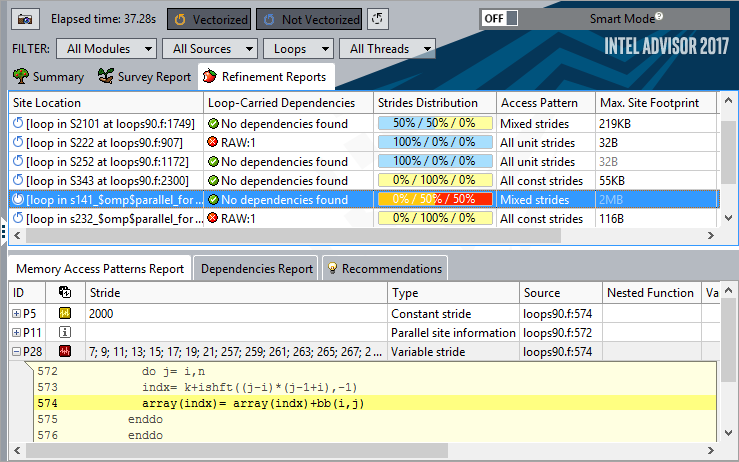Click the Smart Mode help question mark
739x462 pixels.
(659, 16)
